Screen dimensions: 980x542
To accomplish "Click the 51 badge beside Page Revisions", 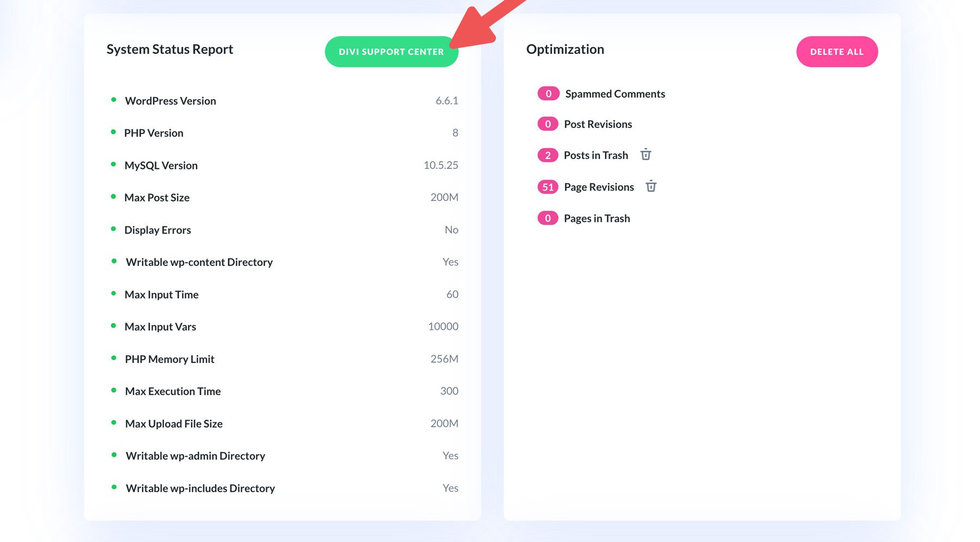I will (x=548, y=186).
